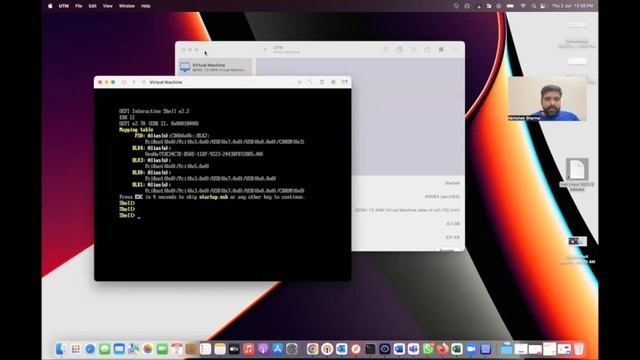The height and width of the screenshot is (360, 640).
Task: Click the power icon in Virtual Machine window toolbar
Action: [x=124, y=82]
